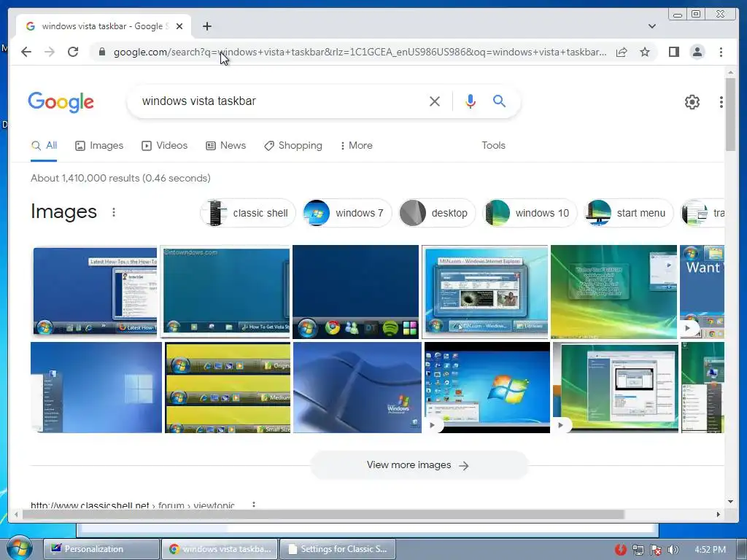
Task: Toggle the Chrome side panel
Action: [673, 52]
